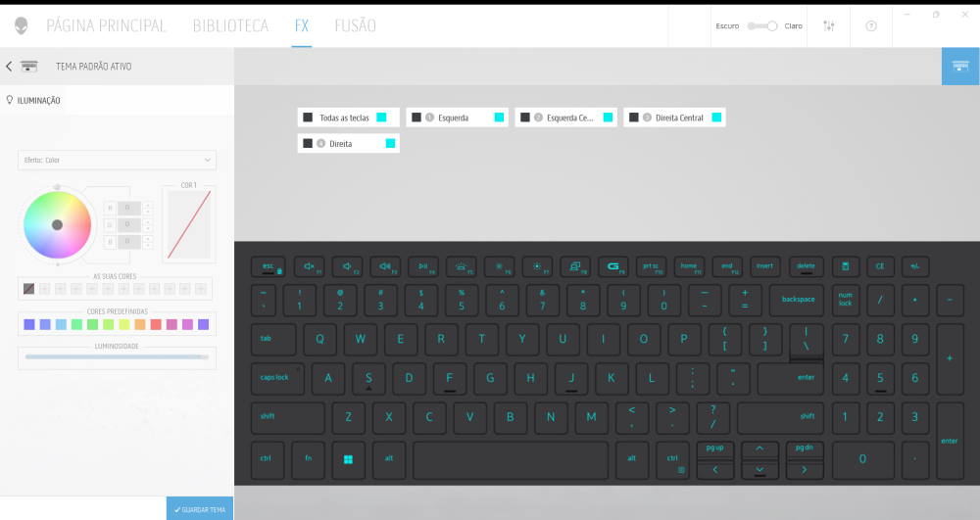Increase the R value stepper arrow

click(148, 205)
